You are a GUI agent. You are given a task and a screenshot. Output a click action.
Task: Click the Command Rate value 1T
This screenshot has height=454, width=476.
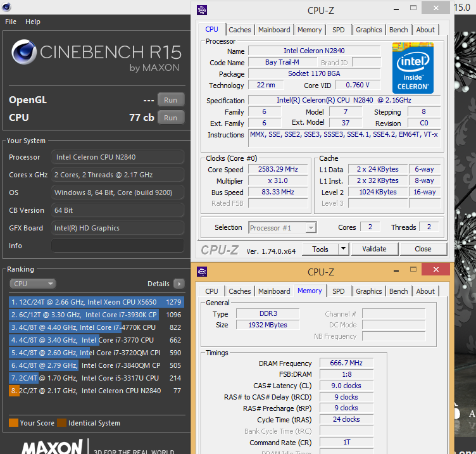tap(346, 443)
